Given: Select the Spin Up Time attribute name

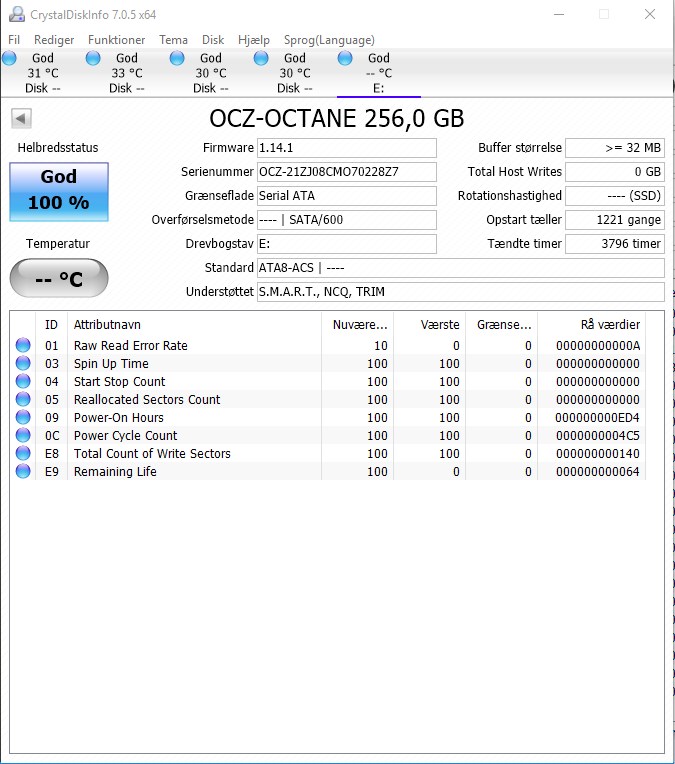Looking at the screenshot, I should point(111,363).
